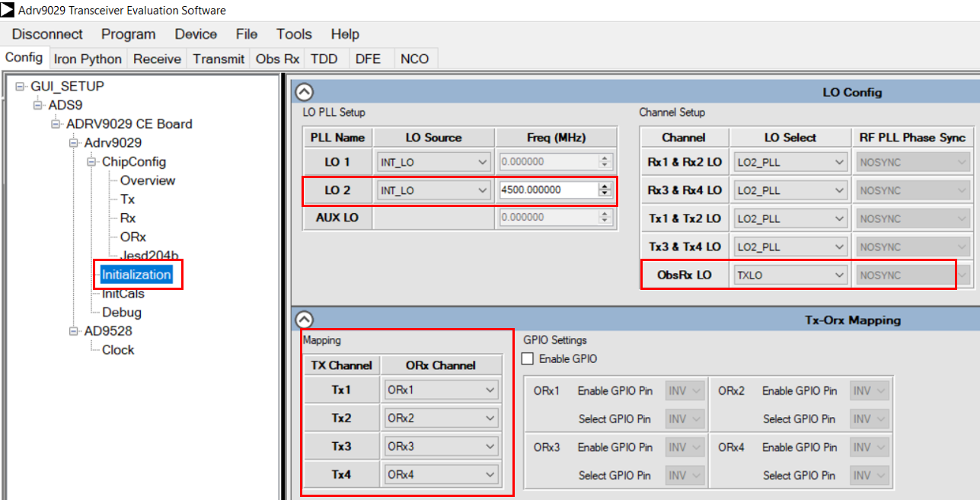Open Tx4 ORx Channel dropdown
The width and height of the screenshot is (980, 500).
tap(441, 475)
